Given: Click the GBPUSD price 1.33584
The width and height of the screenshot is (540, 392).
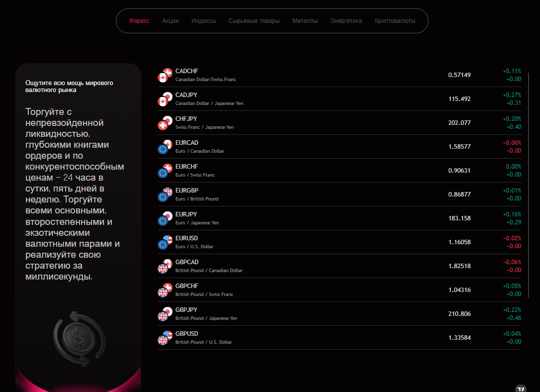Looking at the screenshot, I should click(459, 338).
